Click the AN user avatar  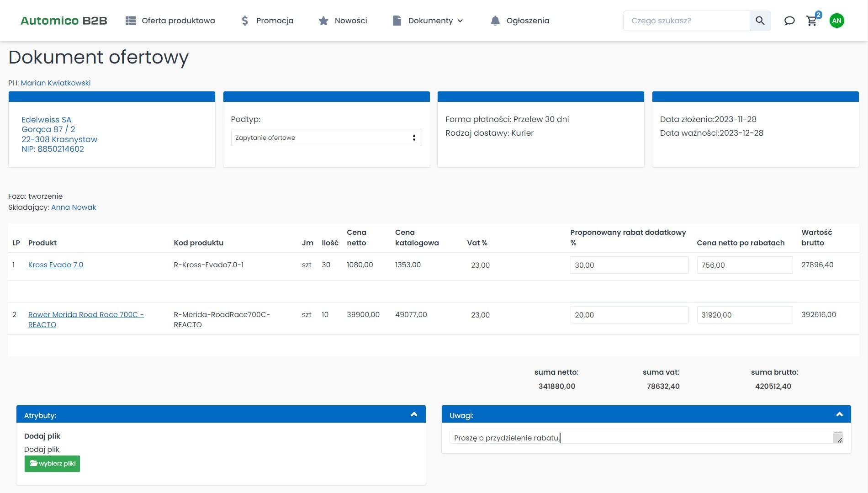[836, 21]
